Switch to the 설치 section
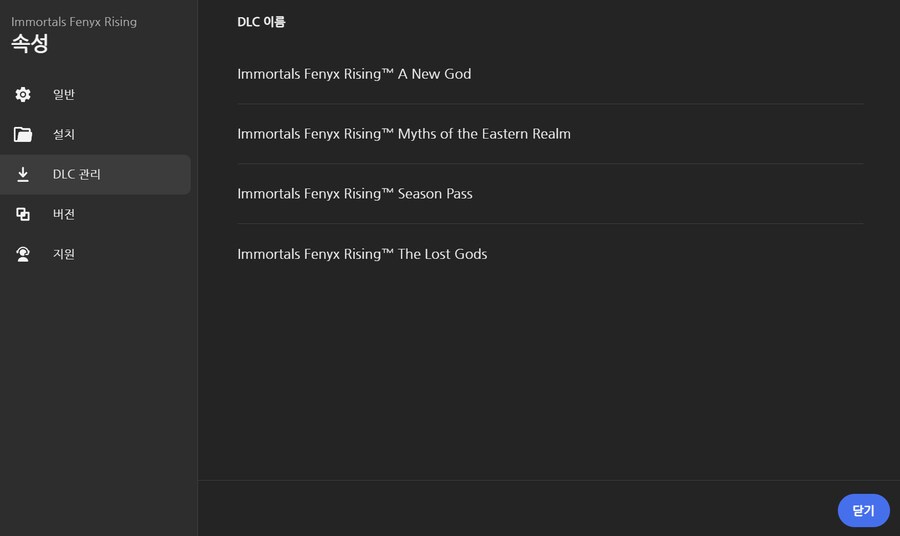The height and width of the screenshot is (536, 900). [x=64, y=134]
